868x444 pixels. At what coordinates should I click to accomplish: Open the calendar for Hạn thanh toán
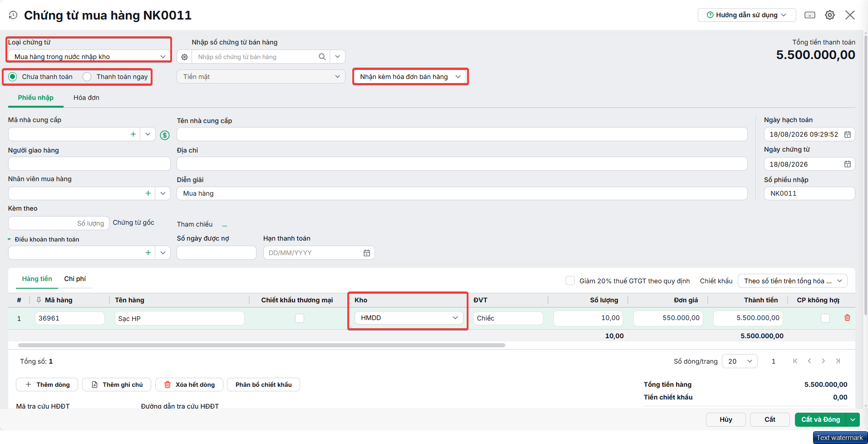coord(367,253)
